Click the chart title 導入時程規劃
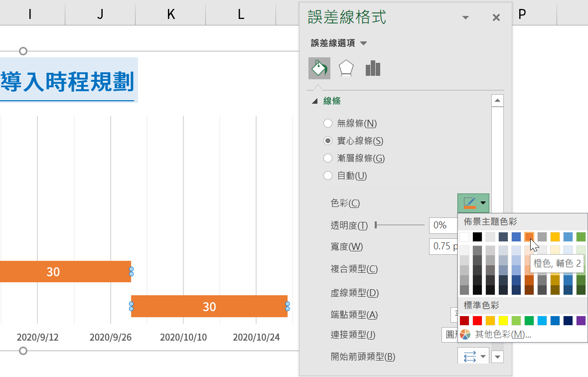Image resolution: width=588 pixels, height=377 pixels. (67, 81)
